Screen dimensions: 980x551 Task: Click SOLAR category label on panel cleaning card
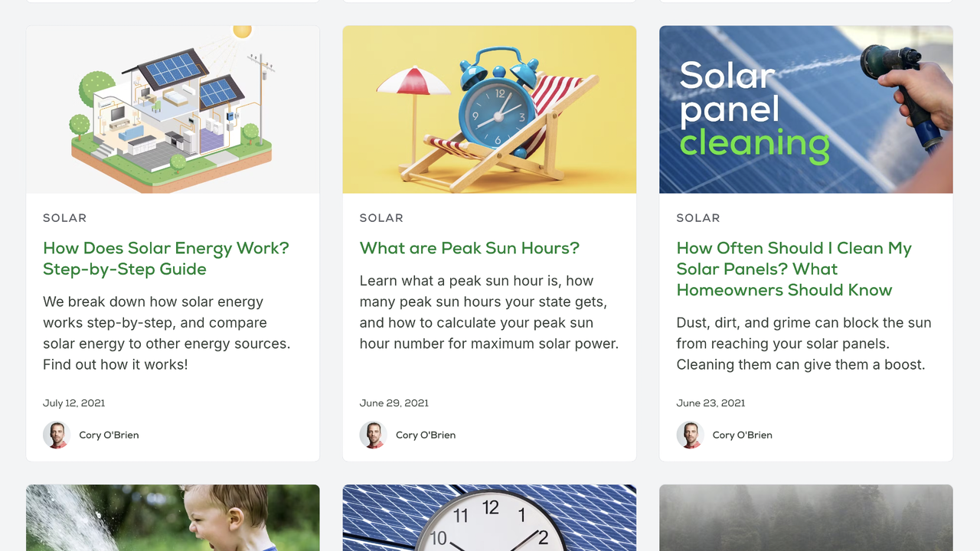[x=697, y=218]
